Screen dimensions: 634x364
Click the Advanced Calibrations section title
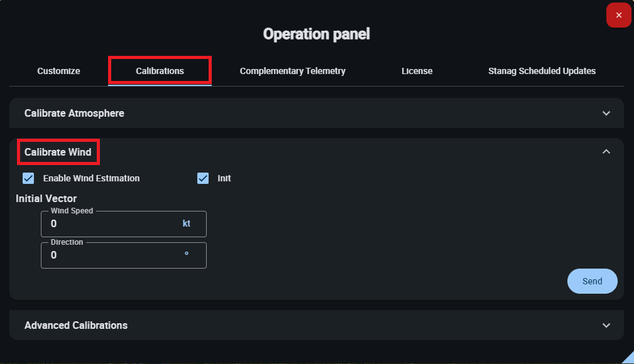(x=75, y=326)
